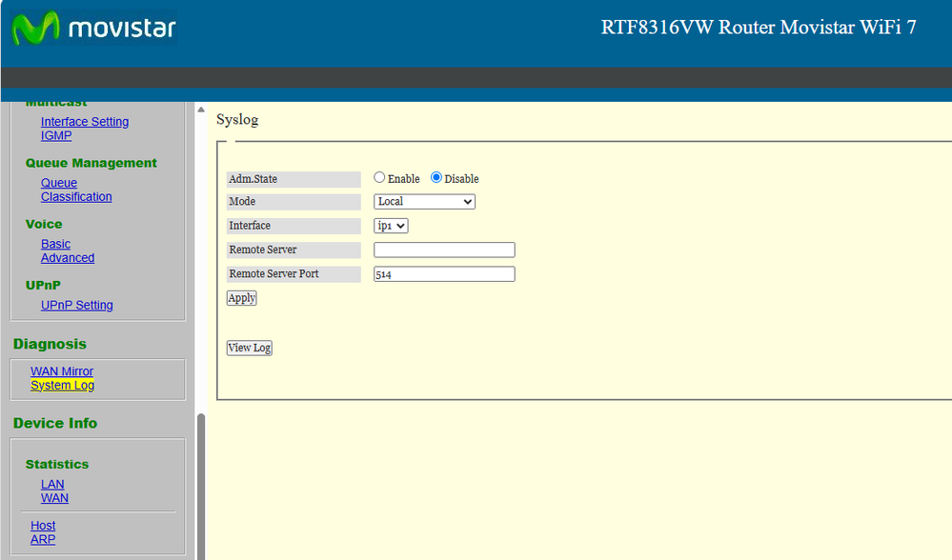Image resolution: width=952 pixels, height=560 pixels.
Task: Open the Basic link under Voice
Action: pos(56,245)
